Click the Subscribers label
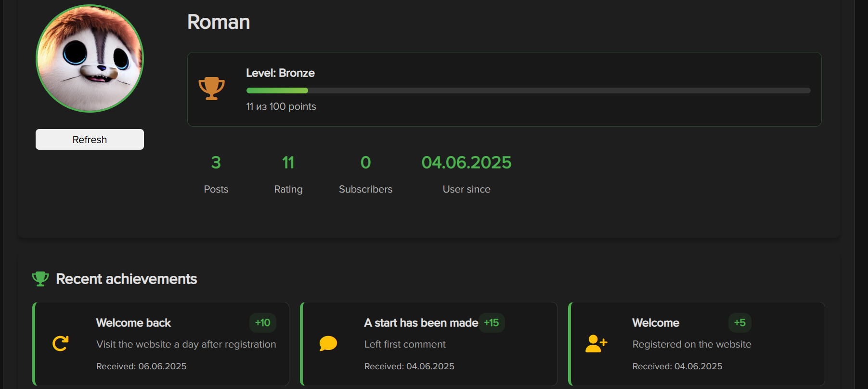The width and height of the screenshot is (868, 389). [x=366, y=189]
